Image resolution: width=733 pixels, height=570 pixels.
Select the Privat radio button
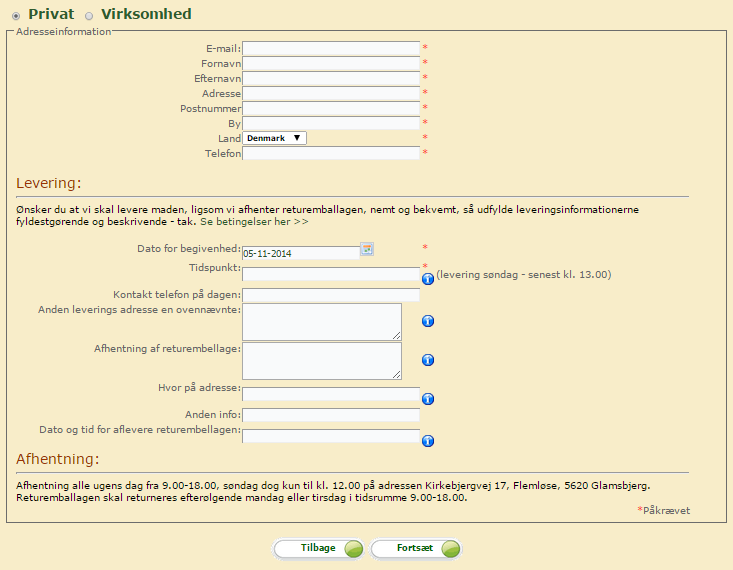pos(16,16)
